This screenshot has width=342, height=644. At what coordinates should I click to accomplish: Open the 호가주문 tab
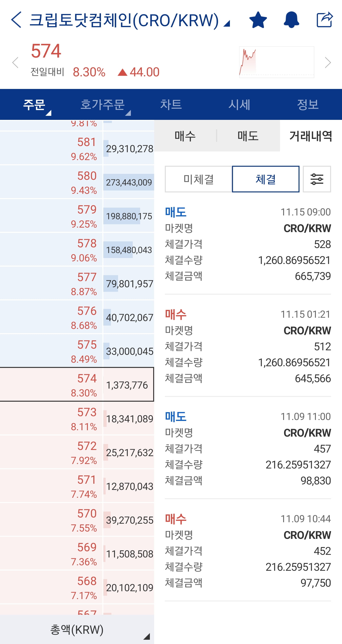[103, 104]
